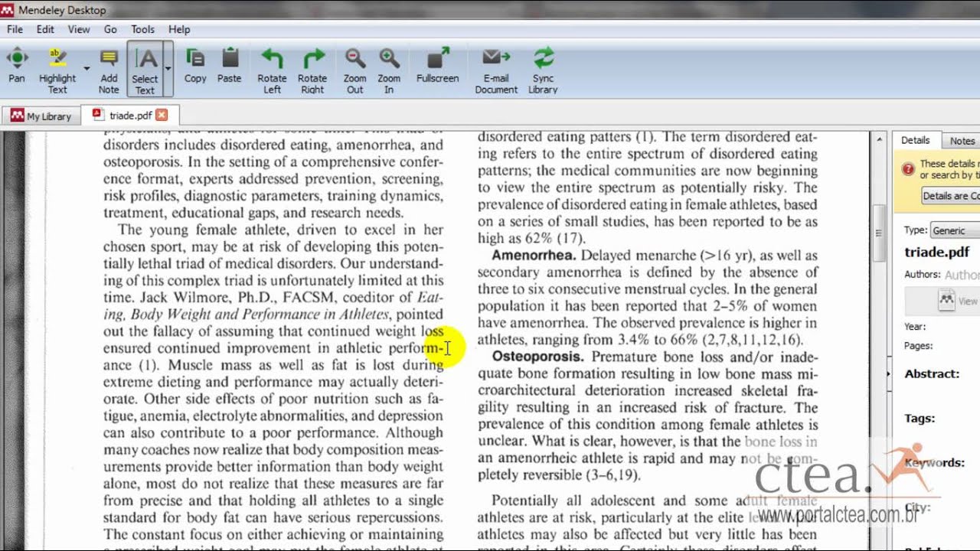Rotate the document right
980x551 pixels.
pos(312,70)
